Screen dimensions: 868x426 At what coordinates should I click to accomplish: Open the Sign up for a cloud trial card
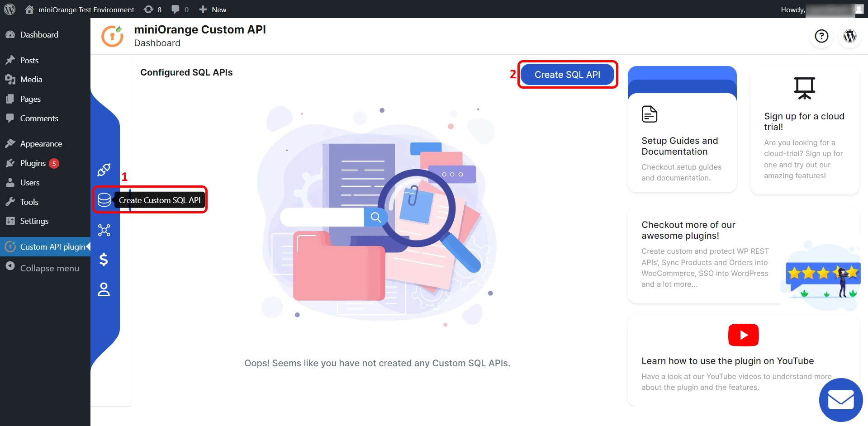pos(805,131)
